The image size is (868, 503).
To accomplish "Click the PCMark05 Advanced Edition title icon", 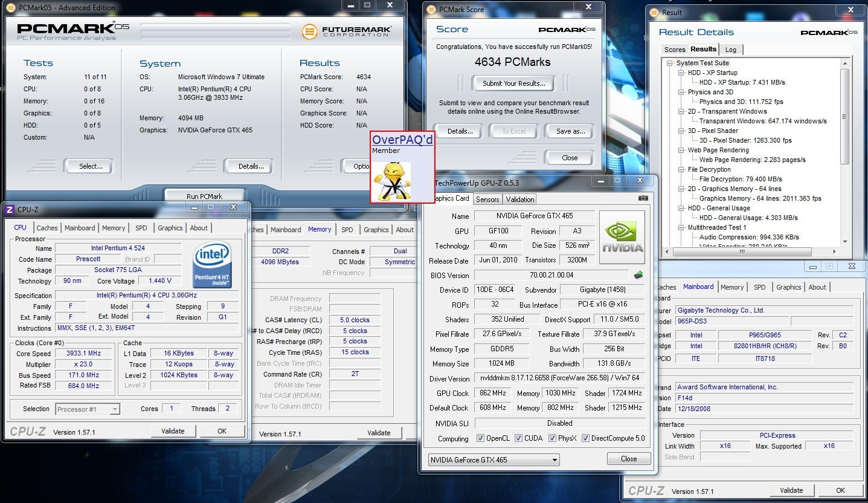I will pyautogui.click(x=11, y=7).
